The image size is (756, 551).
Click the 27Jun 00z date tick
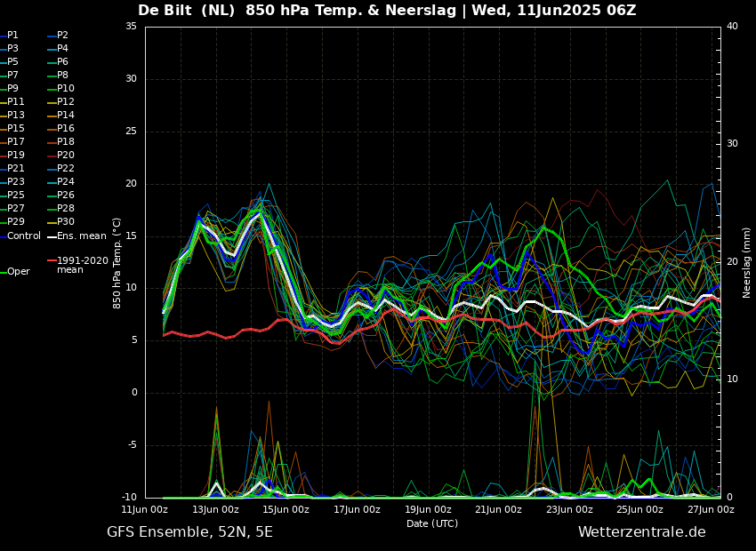(712, 509)
